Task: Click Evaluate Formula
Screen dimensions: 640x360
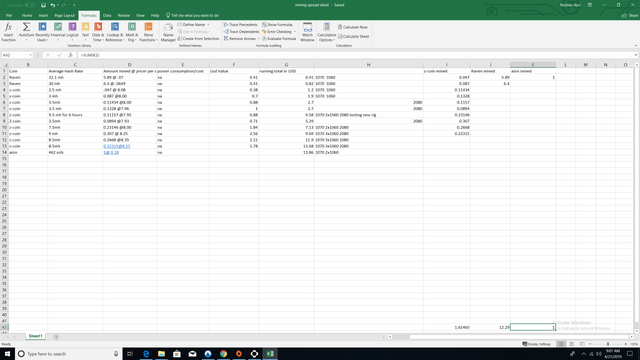Action: [279, 38]
